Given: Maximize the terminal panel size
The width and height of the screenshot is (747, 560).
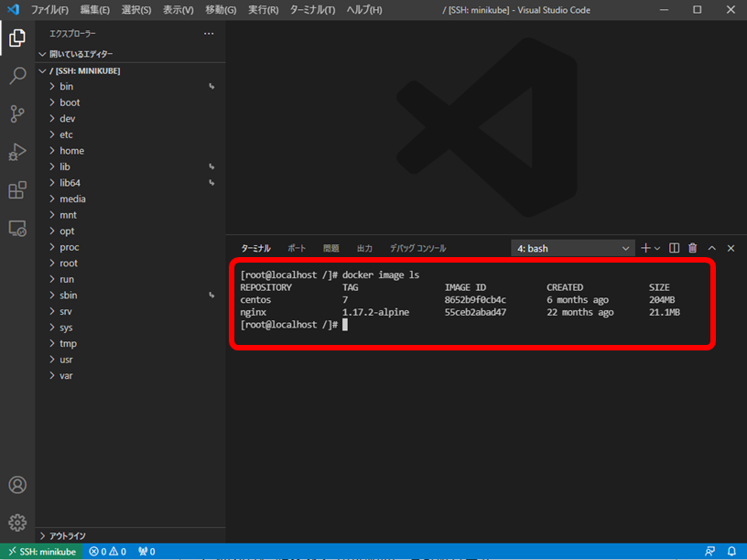Looking at the screenshot, I should click(712, 248).
